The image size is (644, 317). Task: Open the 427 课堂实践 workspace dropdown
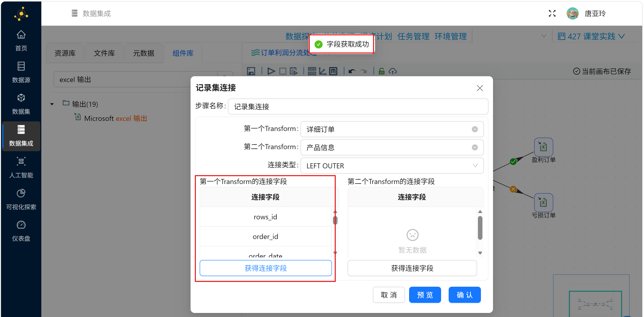(x=591, y=37)
